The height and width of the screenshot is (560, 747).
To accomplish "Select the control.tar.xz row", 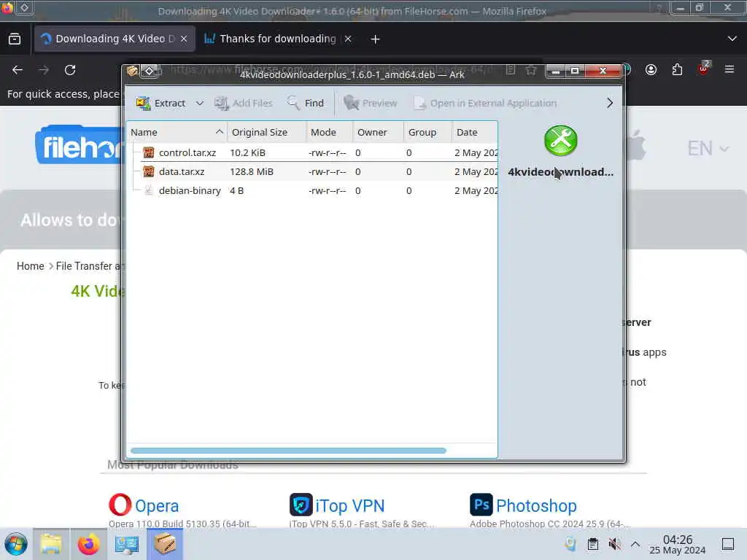I will (312, 152).
